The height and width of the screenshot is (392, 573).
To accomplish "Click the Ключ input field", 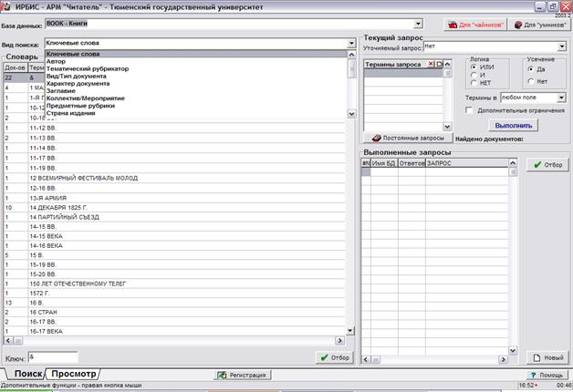I will [53, 356].
